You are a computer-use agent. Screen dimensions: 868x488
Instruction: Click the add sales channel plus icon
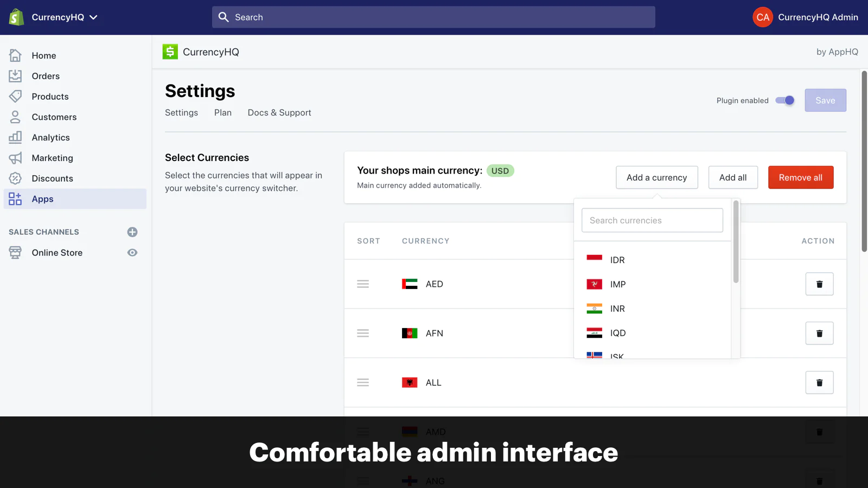point(132,232)
